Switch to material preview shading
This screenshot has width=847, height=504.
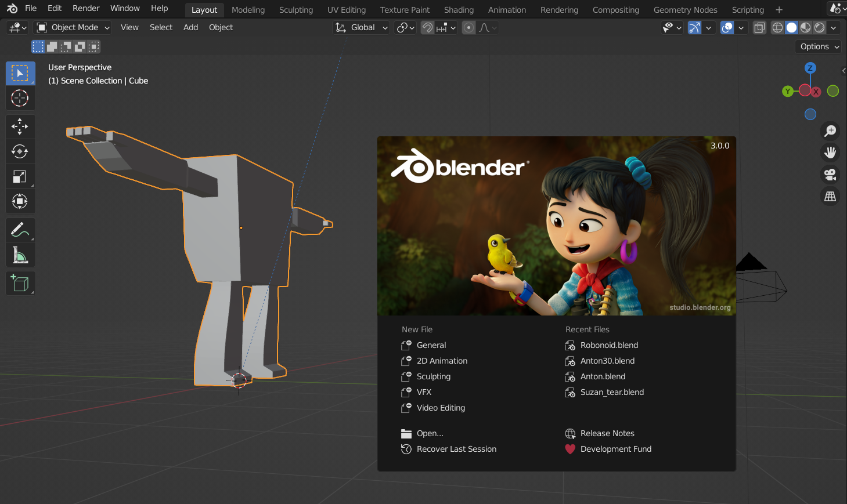pos(806,27)
